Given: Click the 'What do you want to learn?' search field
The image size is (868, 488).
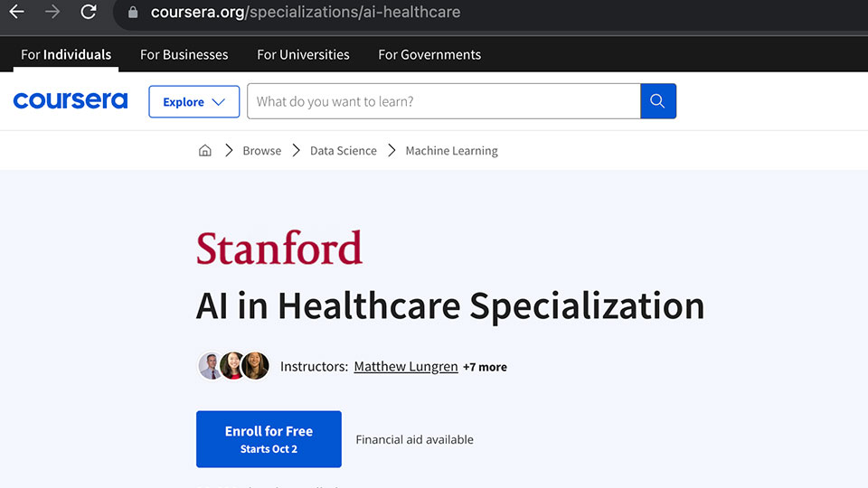Looking at the screenshot, I should point(443,101).
